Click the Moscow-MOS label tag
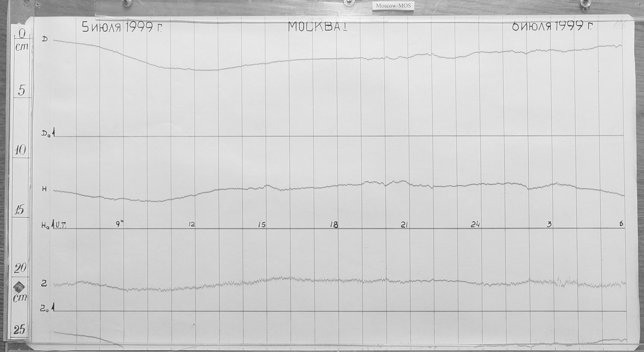644x352 pixels. tap(393, 6)
